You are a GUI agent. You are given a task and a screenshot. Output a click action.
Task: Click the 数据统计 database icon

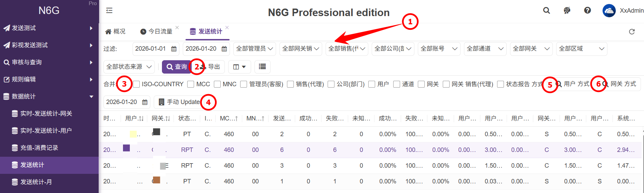6,96
